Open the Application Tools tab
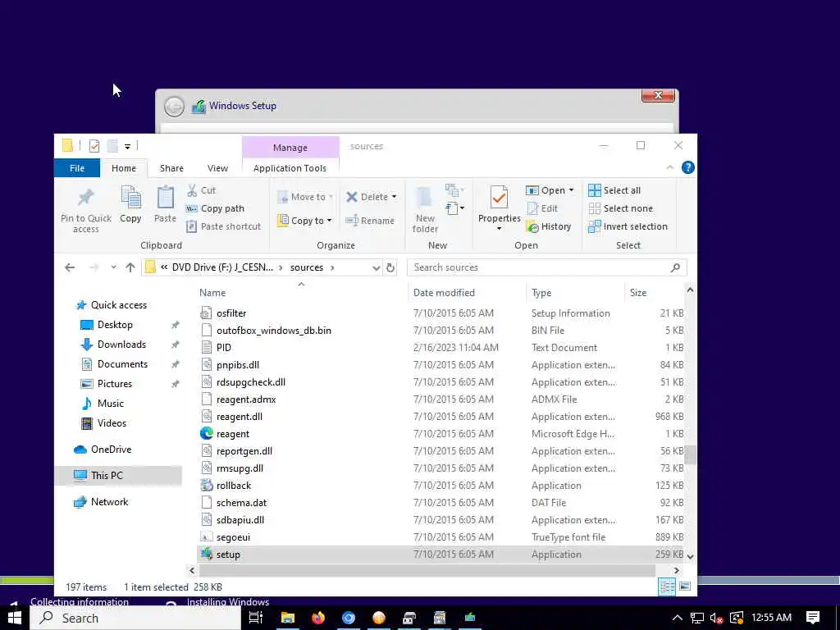Screen dimensions: 840x630 (x=290, y=168)
